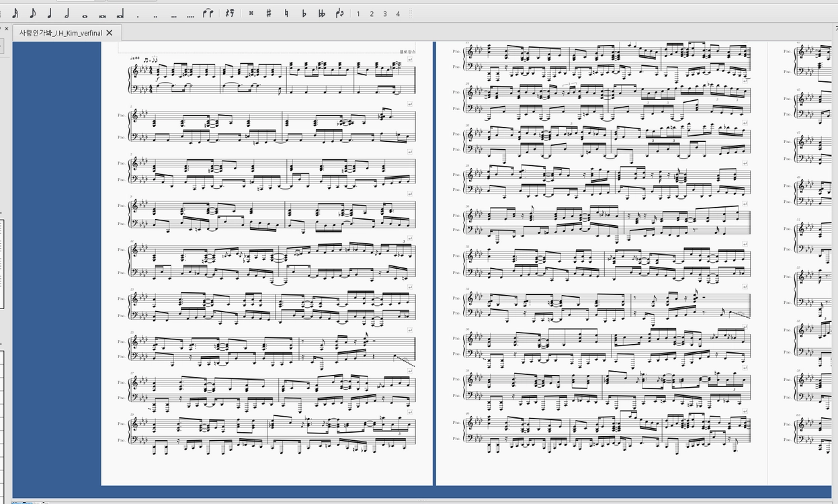The width and height of the screenshot is (838, 504).
Task: Toggle the sharp accidental
Action: (x=269, y=13)
